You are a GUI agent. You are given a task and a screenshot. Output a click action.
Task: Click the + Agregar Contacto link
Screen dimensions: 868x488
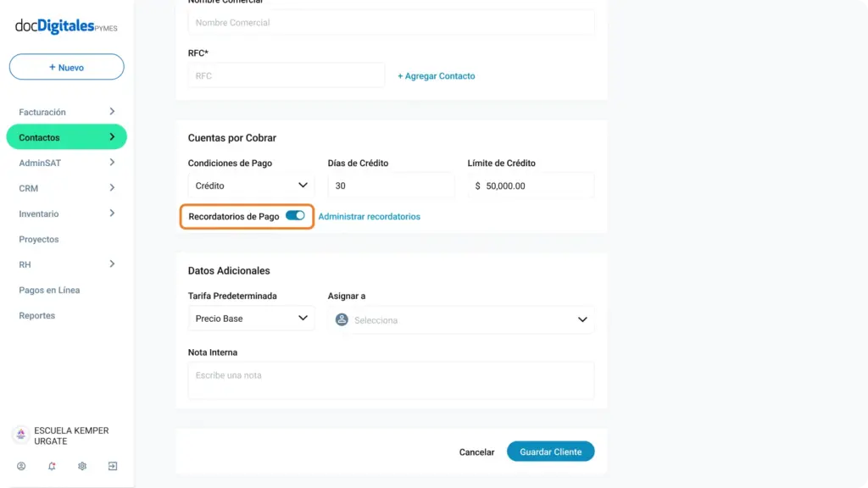(x=437, y=75)
